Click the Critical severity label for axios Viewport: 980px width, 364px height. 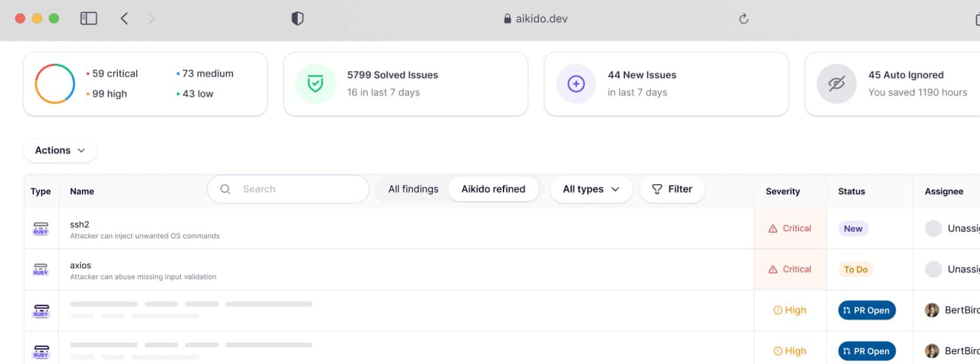(x=790, y=269)
